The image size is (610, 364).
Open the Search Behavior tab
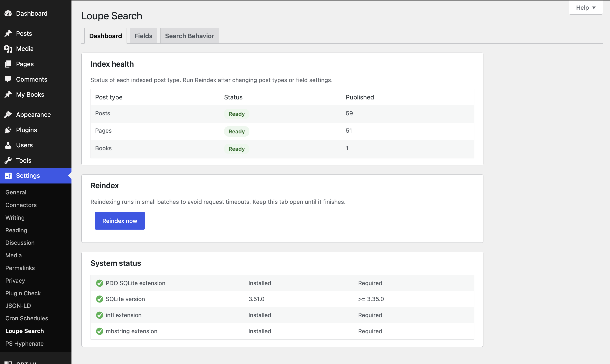tap(189, 36)
